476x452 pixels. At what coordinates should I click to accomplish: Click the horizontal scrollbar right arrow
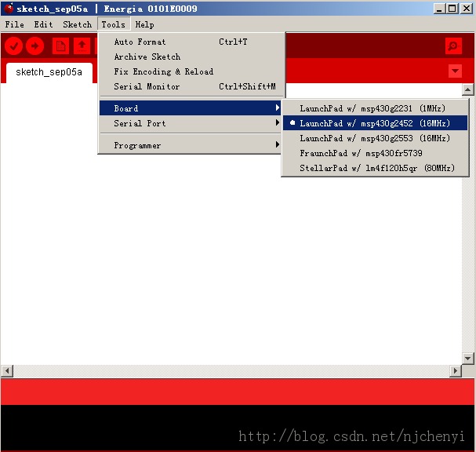[456, 371]
